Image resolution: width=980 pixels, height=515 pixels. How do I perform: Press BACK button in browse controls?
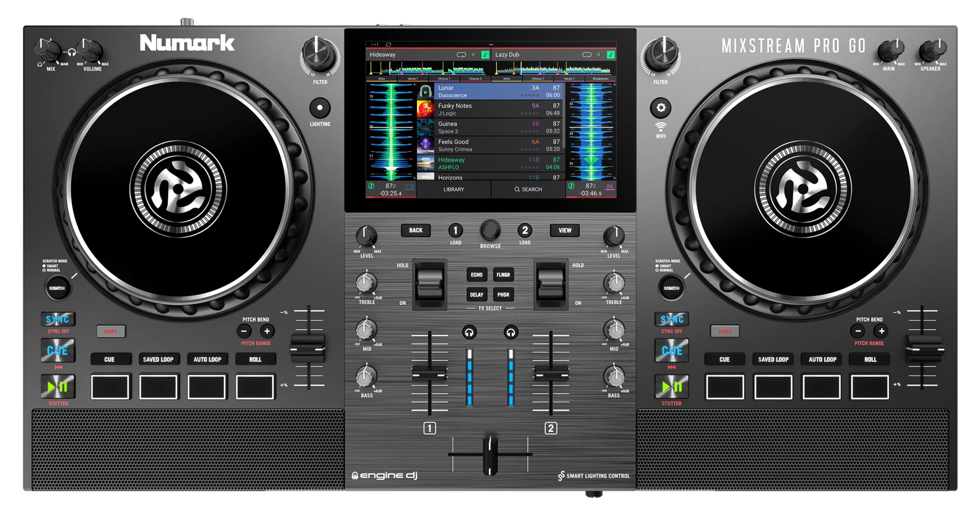pyautogui.click(x=413, y=230)
